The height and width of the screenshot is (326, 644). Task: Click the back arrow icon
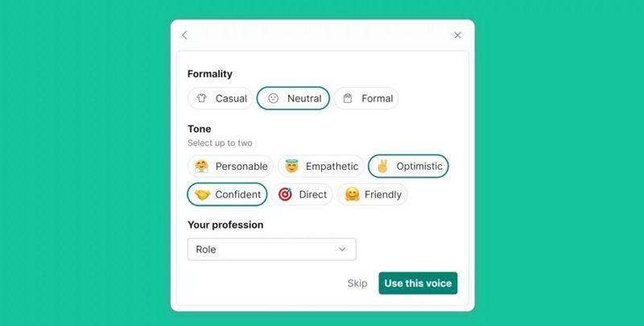(x=184, y=35)
